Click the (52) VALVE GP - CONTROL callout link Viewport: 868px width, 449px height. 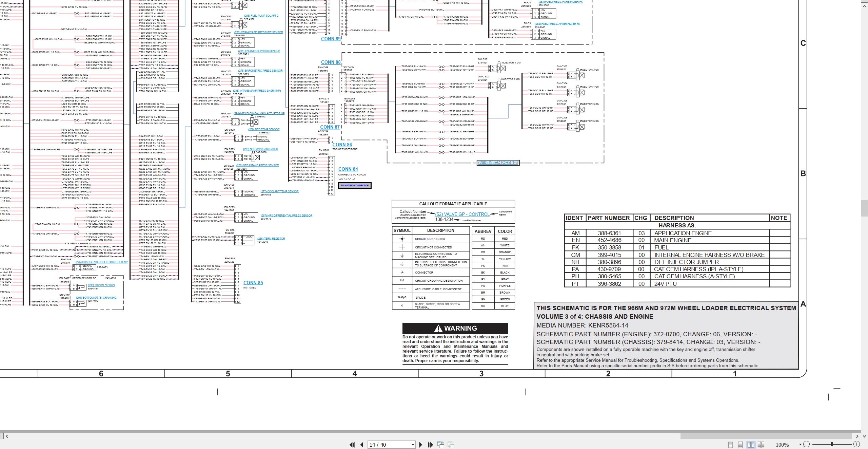tap(462, 214)
